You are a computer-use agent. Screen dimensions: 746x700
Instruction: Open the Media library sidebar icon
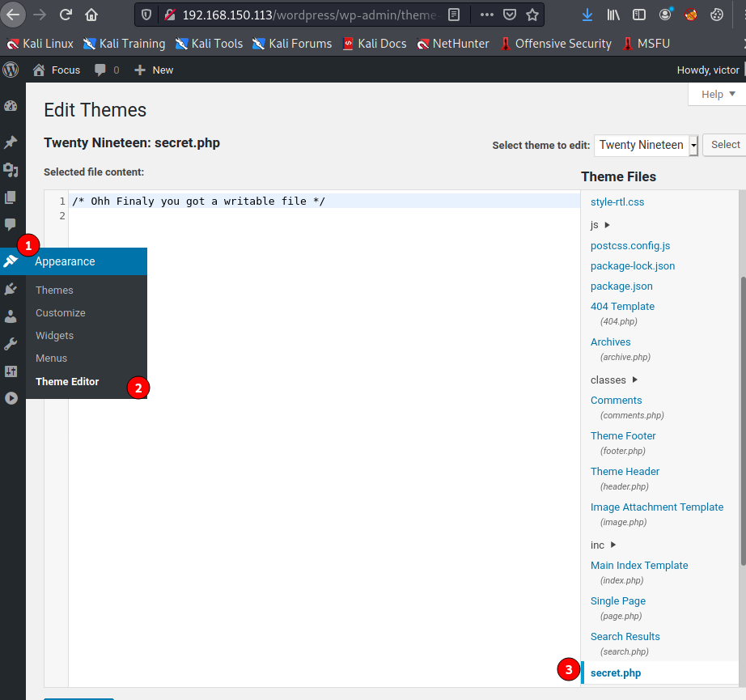(11, 170)
